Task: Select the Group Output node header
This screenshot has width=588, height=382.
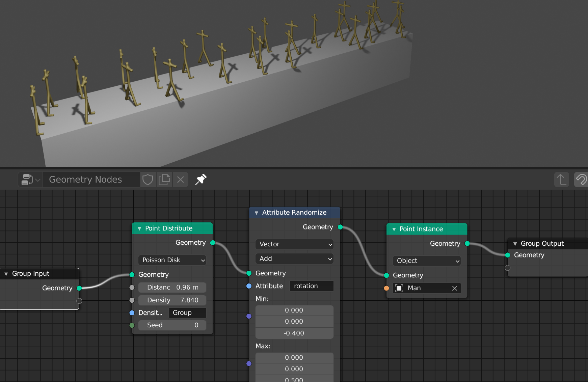Action: 547,244
